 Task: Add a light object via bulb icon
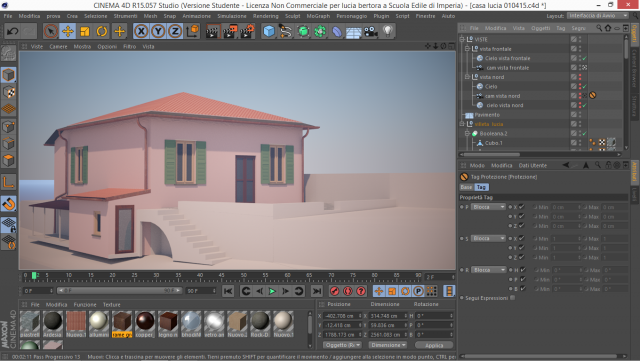(387, 31)
